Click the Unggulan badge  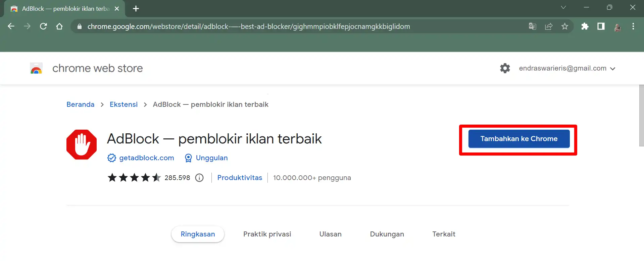click(x=206, y=158)
